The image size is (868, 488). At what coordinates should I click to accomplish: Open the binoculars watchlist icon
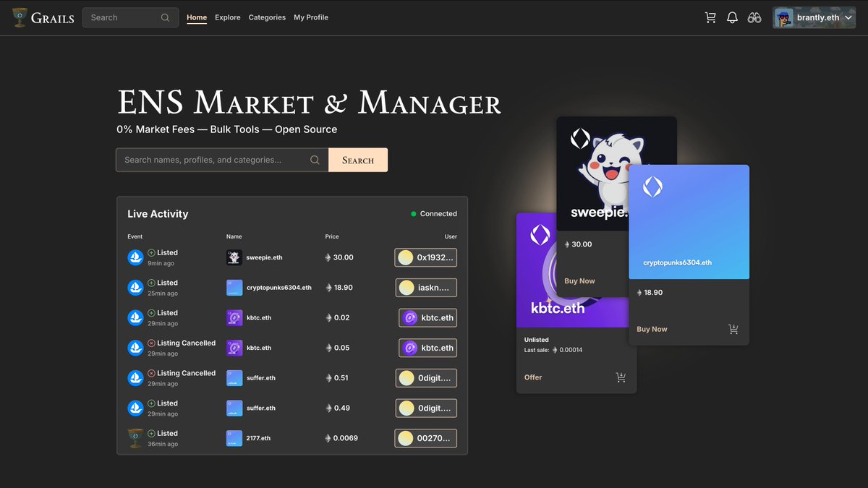(754, 17)
